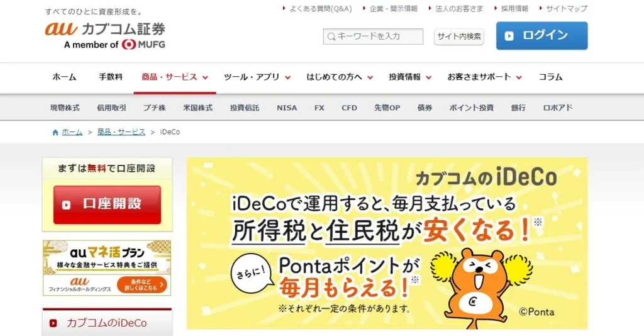Open the 投資情報 dropdown menu
644x336 pixels.
410,77
